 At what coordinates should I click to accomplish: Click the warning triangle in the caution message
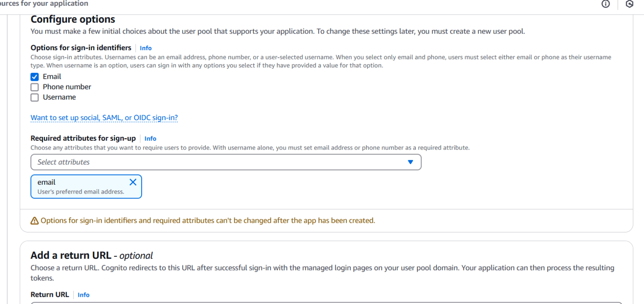click(x=34, y=220)
